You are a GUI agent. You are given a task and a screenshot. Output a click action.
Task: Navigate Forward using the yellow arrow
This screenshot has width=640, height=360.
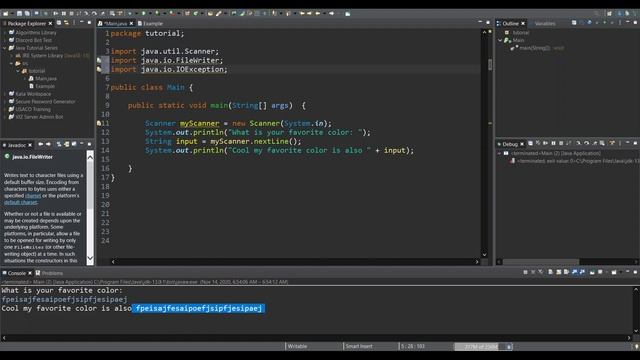click(x=331, y=13)
